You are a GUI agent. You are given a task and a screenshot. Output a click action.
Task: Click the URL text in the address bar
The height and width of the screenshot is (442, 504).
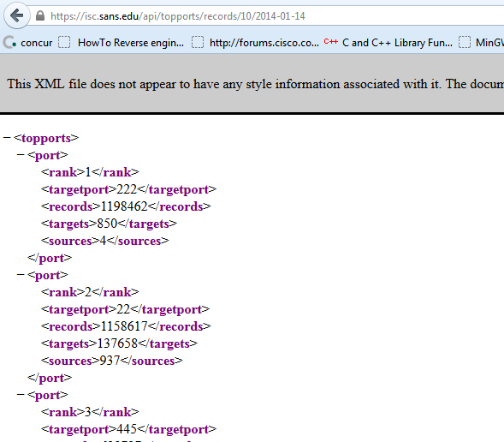click(178, 15)
